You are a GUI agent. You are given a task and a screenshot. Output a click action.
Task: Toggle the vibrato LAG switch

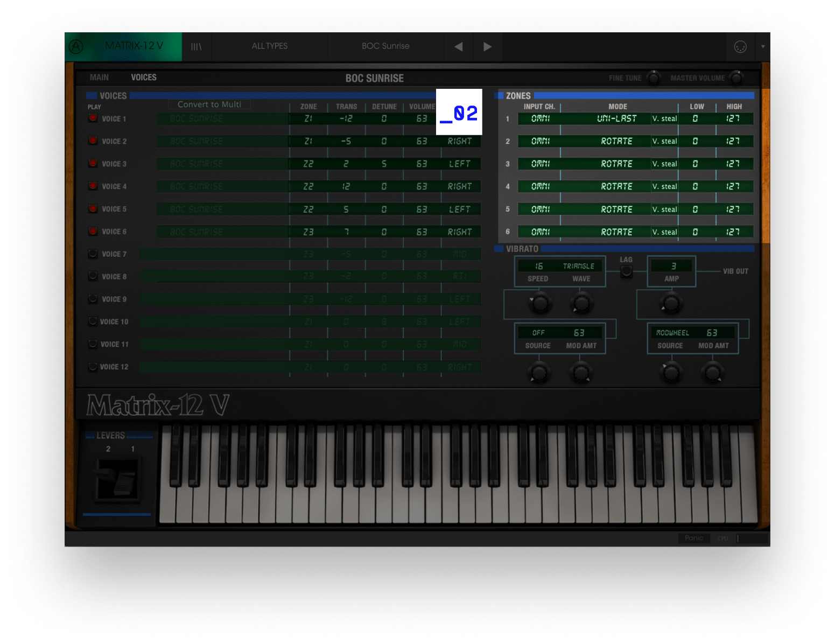[626, 271]
